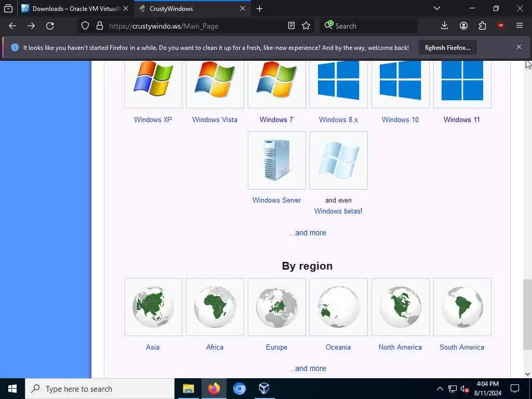Open the Africa globe image
Image resolution: width=532 pixels, height=399 pixels.
click(215, 307)
